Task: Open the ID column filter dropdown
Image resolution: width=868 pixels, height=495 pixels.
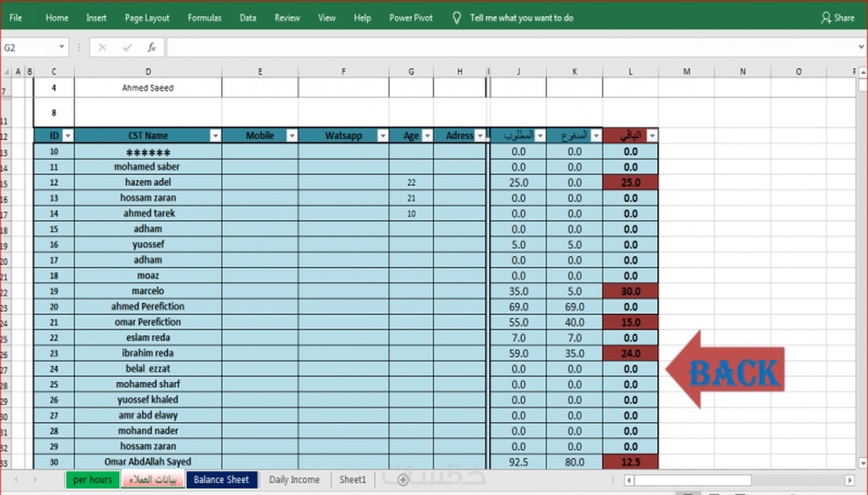Action: click(67, 136)
